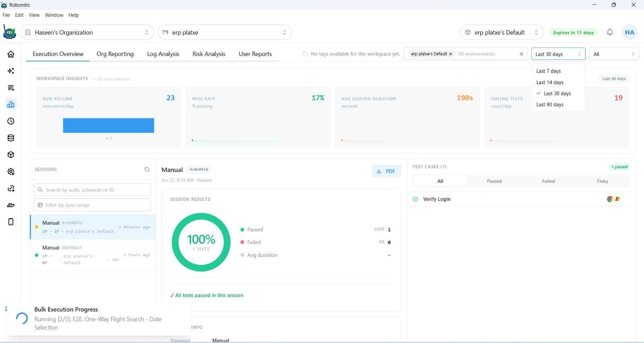The image size is (644, 343).
Task: Collapse the Last 30 days range dropdown
Action: coord(558,54)
